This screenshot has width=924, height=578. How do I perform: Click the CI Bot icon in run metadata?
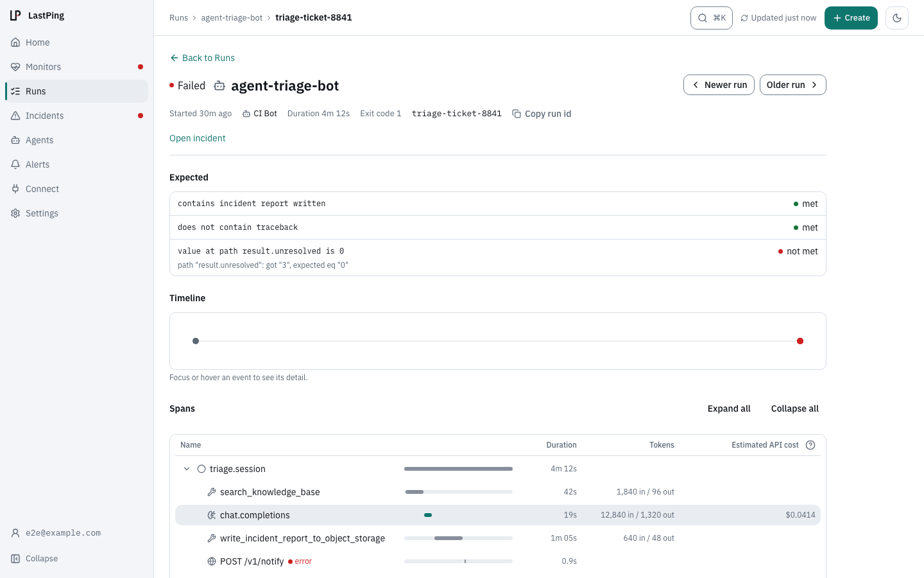[246, 114]
